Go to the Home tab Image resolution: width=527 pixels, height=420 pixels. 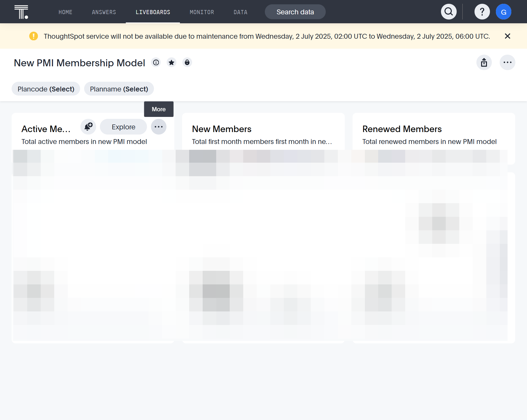tap(65, 12)
